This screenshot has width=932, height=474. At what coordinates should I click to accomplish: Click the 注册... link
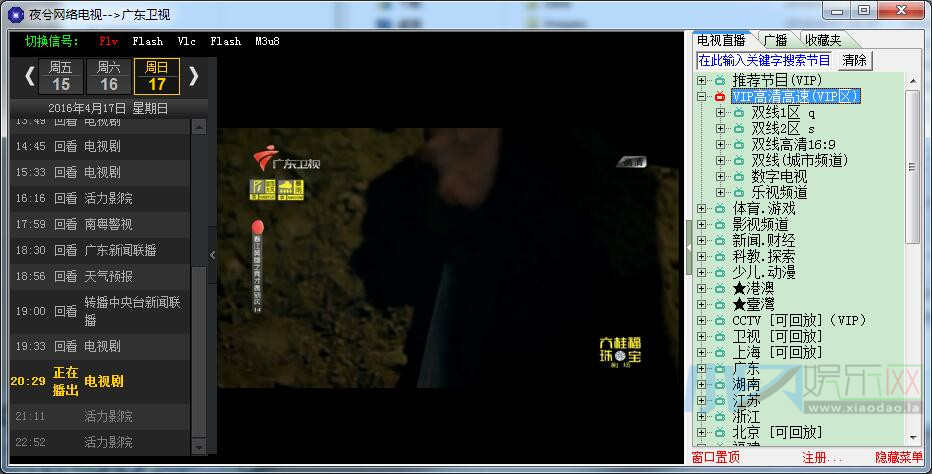pyautogui.click(x=822, y=457)
